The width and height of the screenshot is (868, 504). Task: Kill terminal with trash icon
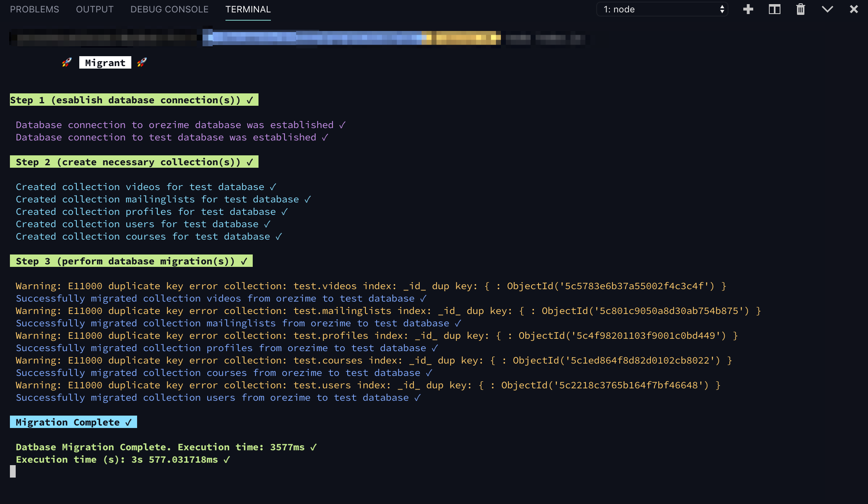pyautogui.click(x=800, y=9)
